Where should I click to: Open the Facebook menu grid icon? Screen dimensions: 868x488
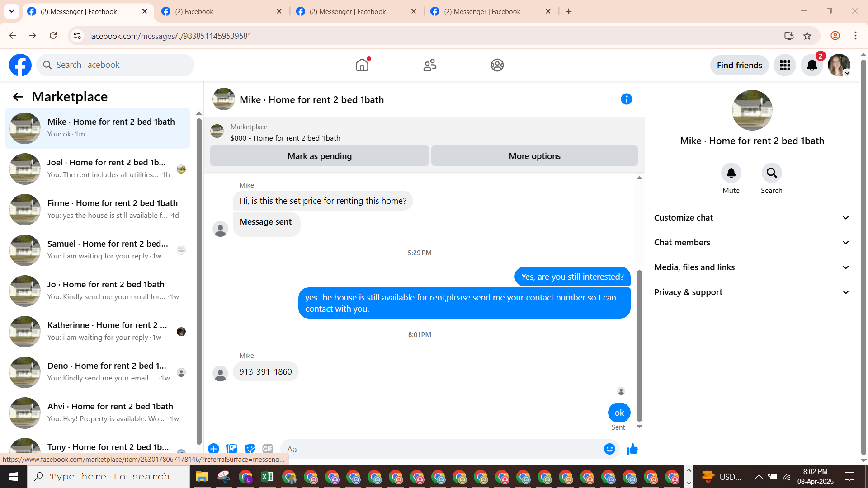click(x=785, y=66)
